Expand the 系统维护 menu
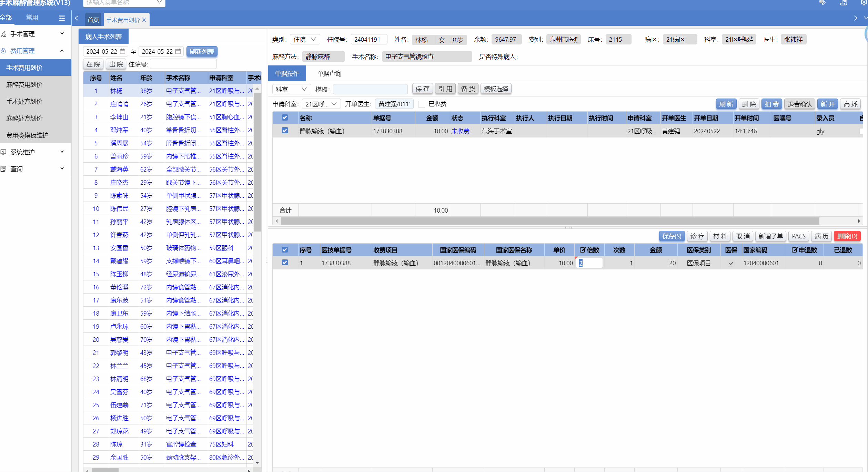The image size is (868, 472). [x=62, y=152]
